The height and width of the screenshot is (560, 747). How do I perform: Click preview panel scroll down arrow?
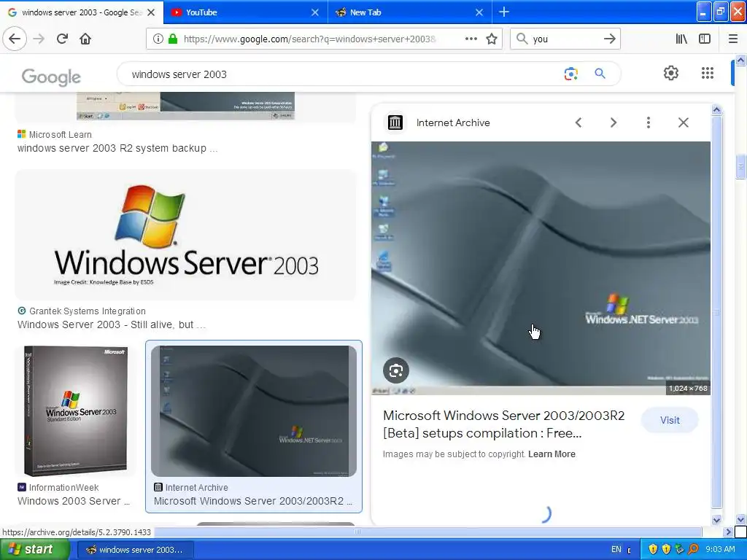[x=716, y=520]
